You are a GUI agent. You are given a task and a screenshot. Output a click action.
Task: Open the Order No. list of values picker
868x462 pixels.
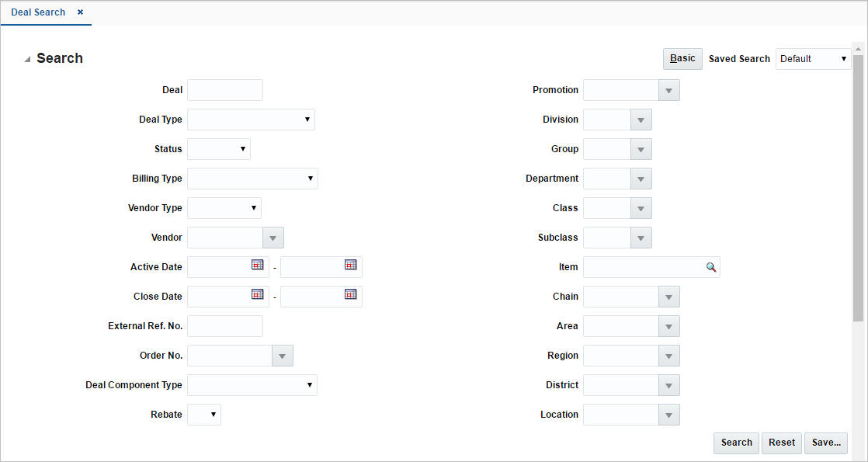tap(283, 356)
